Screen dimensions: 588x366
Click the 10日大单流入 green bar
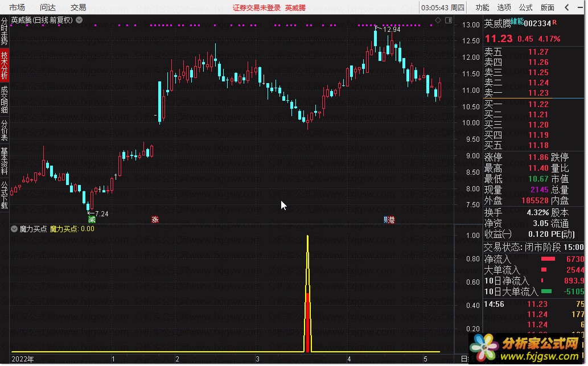[x=546, y=291]
